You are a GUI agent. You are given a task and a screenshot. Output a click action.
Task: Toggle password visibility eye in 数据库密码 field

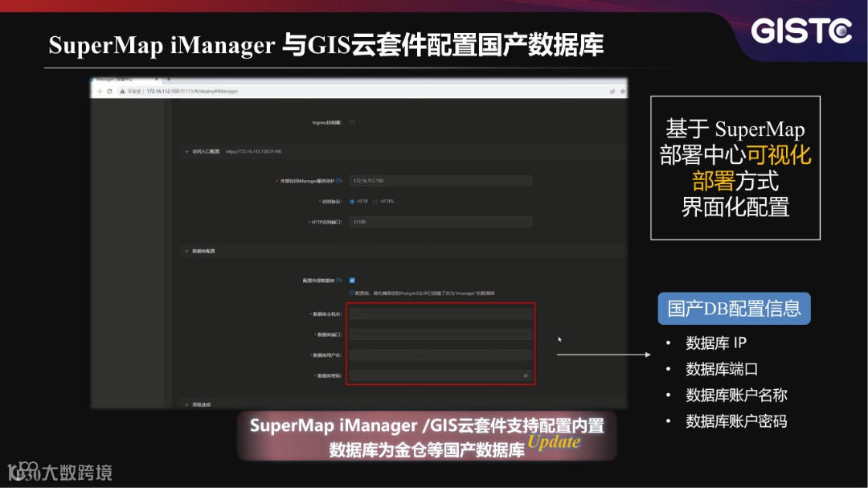tap(526, 375)
